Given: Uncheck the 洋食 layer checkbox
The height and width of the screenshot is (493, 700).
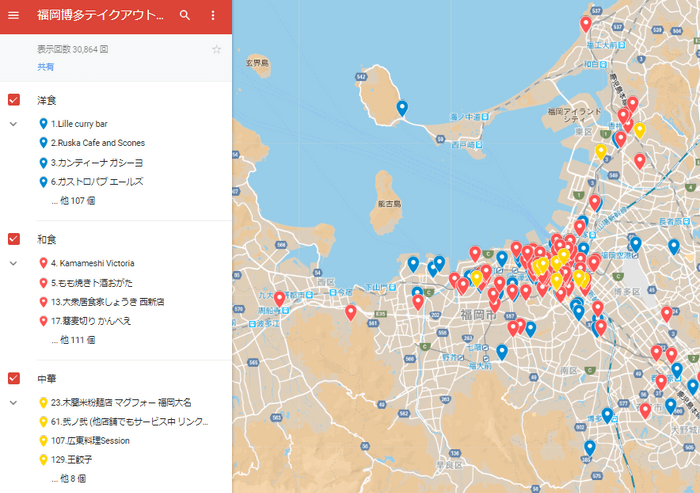Looking at the screenshot, I should pyautogui.click(x=14, y=100).
